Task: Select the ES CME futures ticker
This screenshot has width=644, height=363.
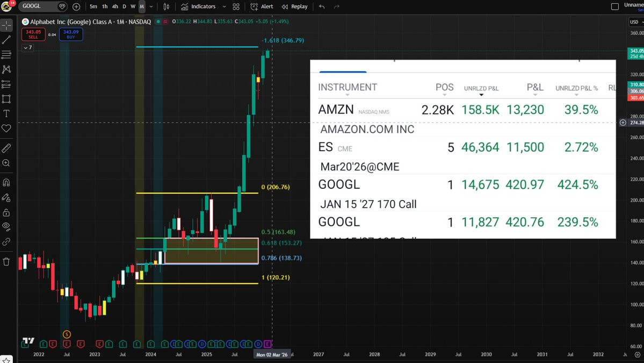Action: [325, 147]
